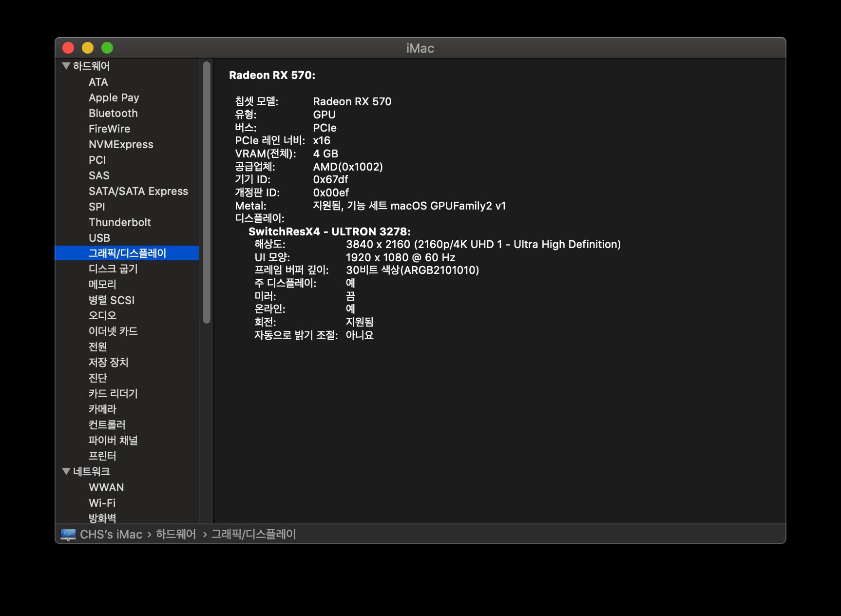Select SPI sidebar item

coord(97,207)
